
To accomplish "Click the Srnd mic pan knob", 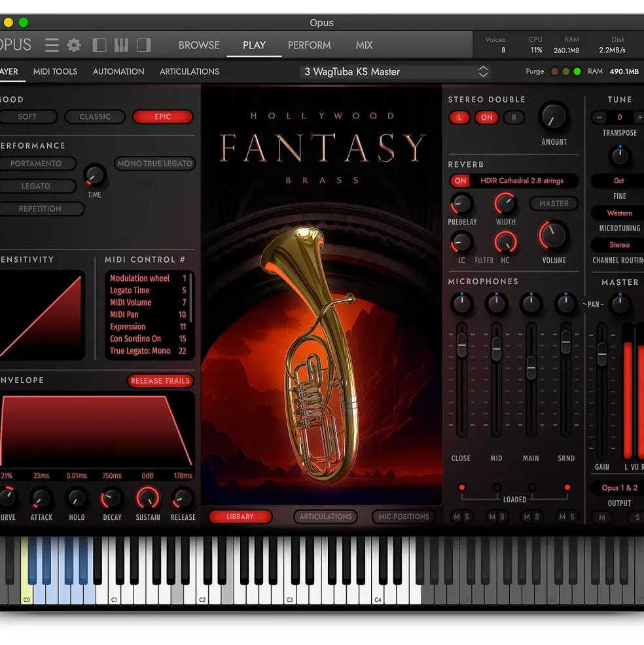I will click(565, 304).
